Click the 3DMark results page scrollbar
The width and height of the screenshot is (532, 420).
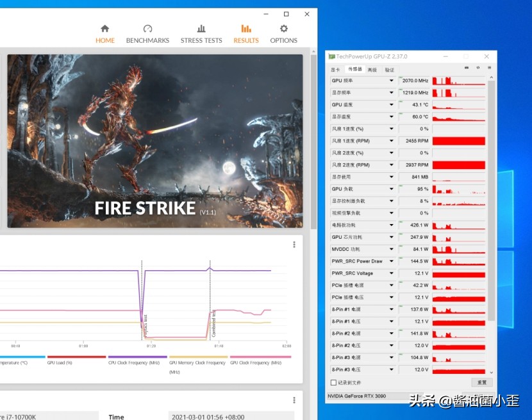(x=313, y=142)
